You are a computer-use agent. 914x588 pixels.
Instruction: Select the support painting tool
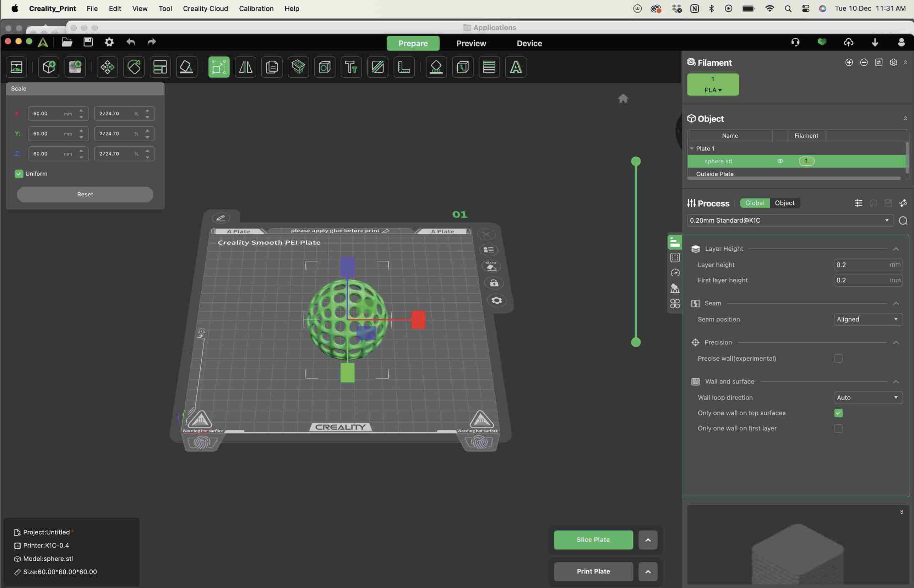[436, 67]
